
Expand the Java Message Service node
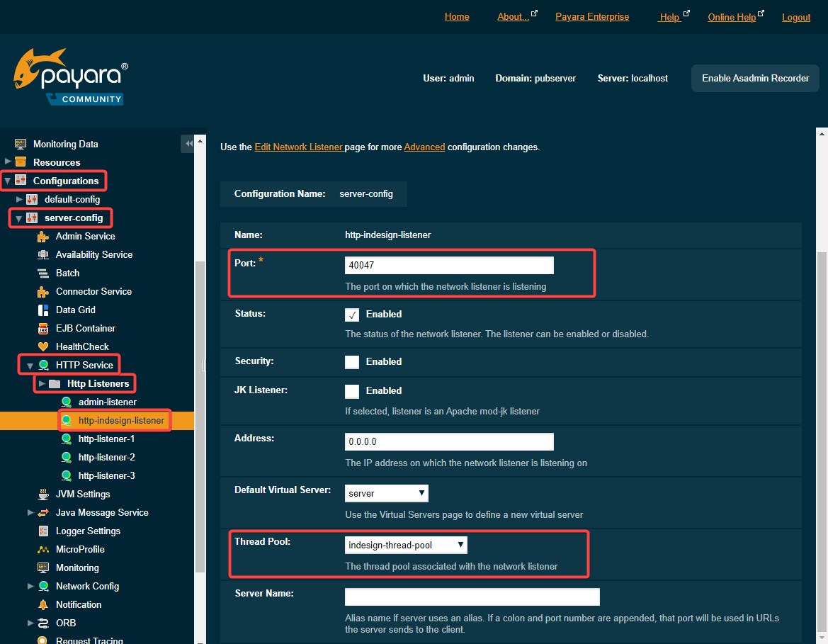click(30, 512)
